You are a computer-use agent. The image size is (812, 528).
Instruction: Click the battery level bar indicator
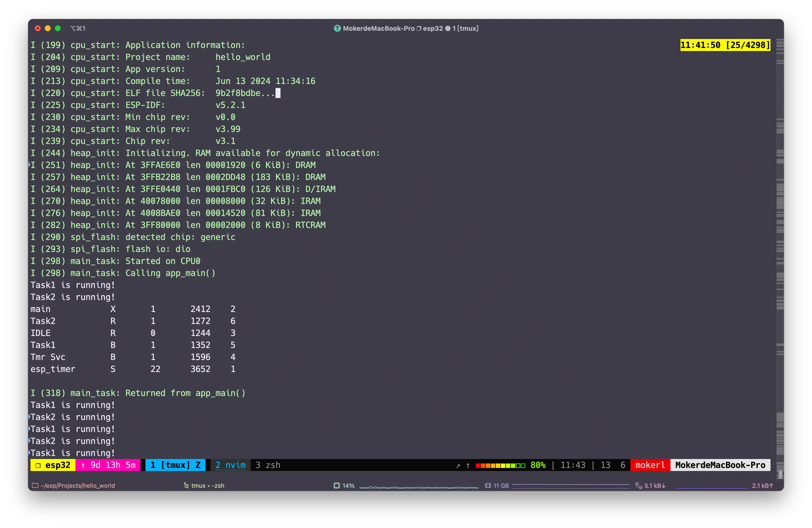[x=500, y=465]
